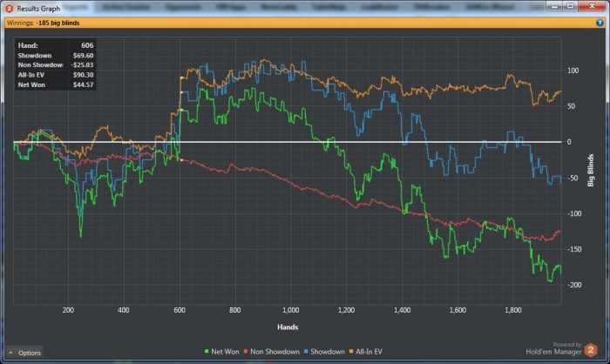The height and width of the screenshot is (364, 610).
Task: Click the Big Blinds y-axis title
Action: click(591, 171)
